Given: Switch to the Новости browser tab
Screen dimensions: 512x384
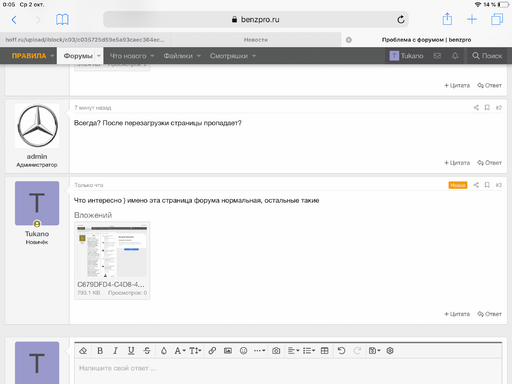Looking at the screenshot, I should tap(256, 40).
